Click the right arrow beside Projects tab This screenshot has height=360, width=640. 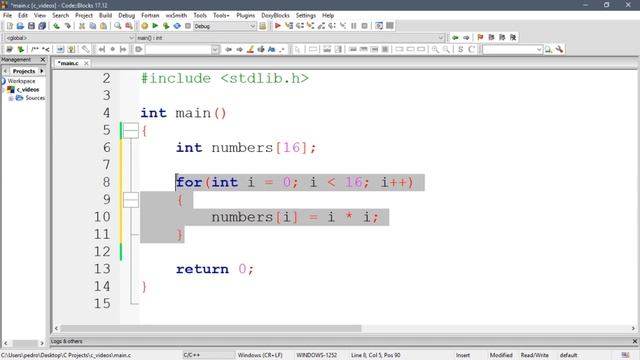tap(42, 71)
